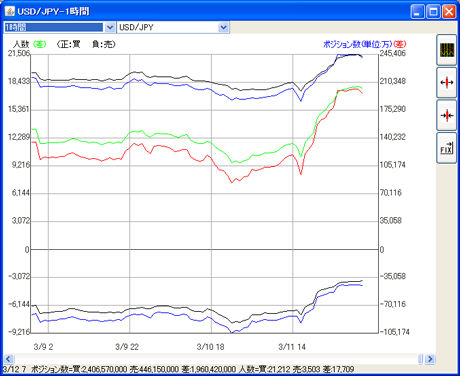Click the currency pair dropdown arrow
This screenshot has height=376, width=460.
223,27
